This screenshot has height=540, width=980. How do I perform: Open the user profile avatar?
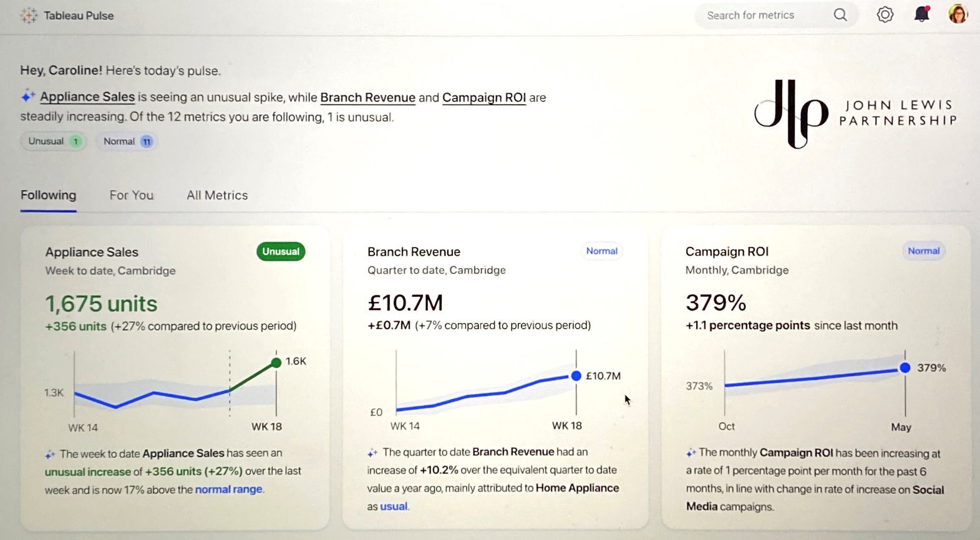tap(958, 14)
